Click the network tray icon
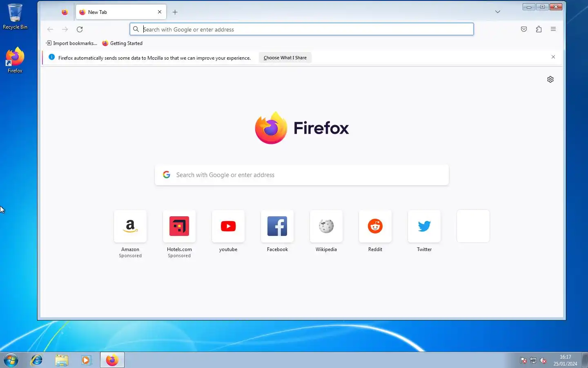The height and width of the screenshot is (368, 588). click(533, 360)
